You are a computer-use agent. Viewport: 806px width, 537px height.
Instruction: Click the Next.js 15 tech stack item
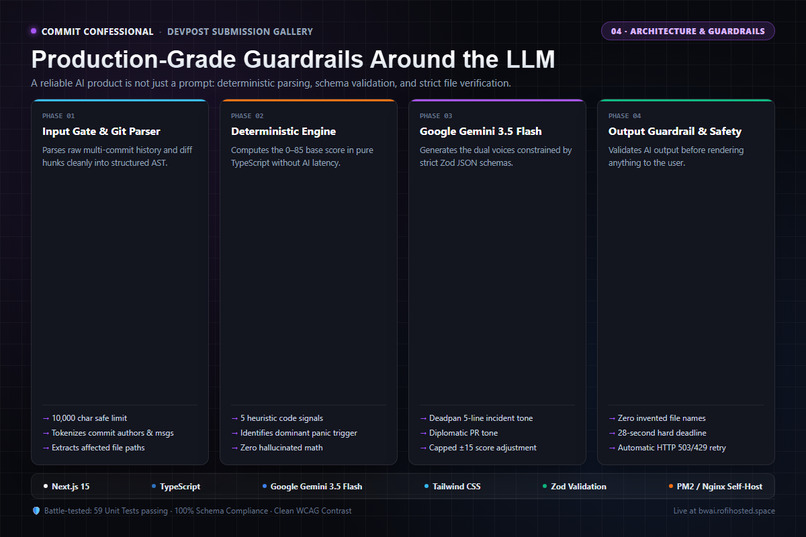[66, 487]
